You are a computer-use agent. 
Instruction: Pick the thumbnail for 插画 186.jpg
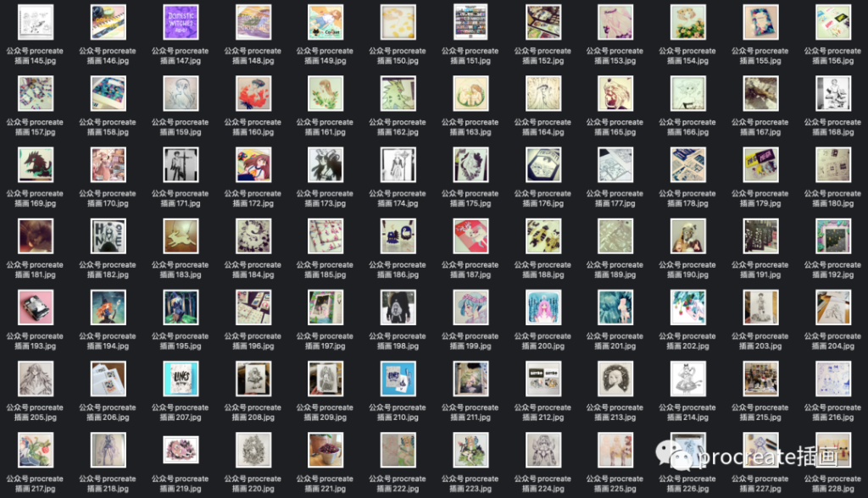click(x=398, y=236)
